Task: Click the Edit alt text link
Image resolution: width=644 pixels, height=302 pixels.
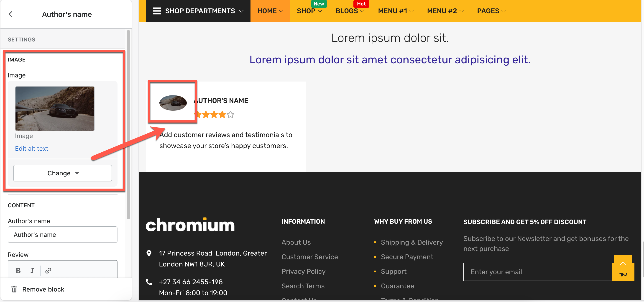Action: [x=31, y=148]
